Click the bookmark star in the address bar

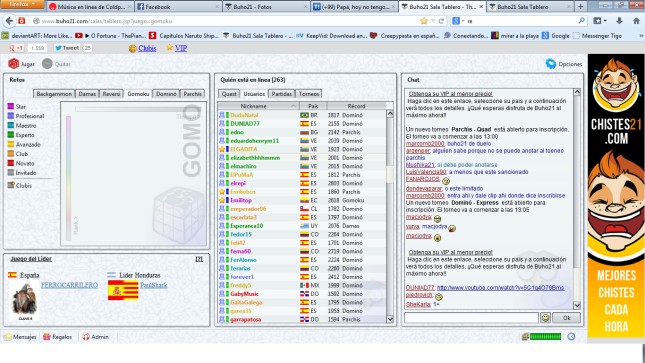pyautogui.click(x=424, y=21)
